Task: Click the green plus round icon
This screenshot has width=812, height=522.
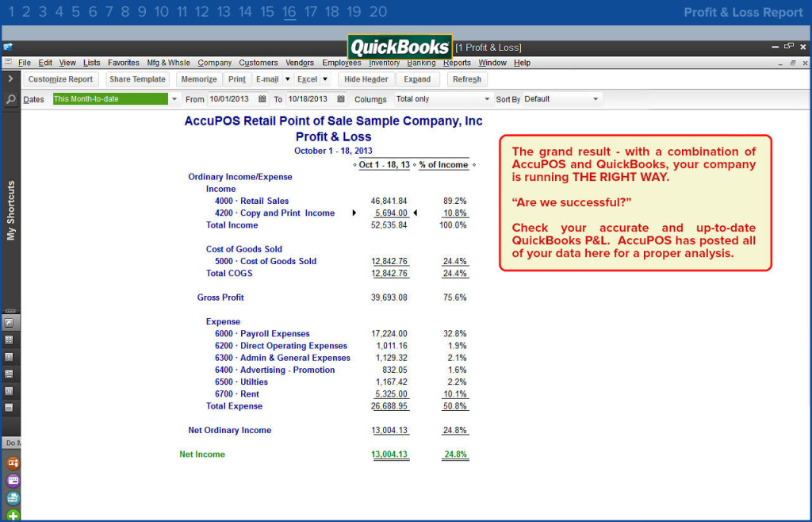Action: pyautogui.click(x=13, y=516)
